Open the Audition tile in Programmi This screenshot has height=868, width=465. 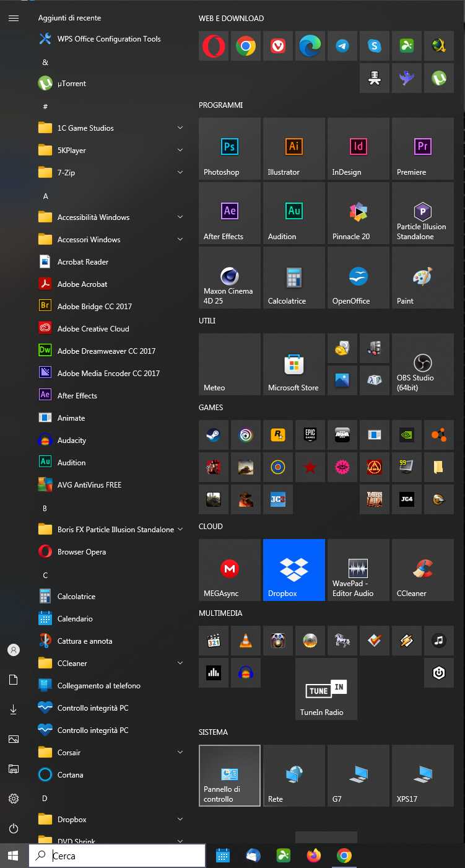click(294, 213)
